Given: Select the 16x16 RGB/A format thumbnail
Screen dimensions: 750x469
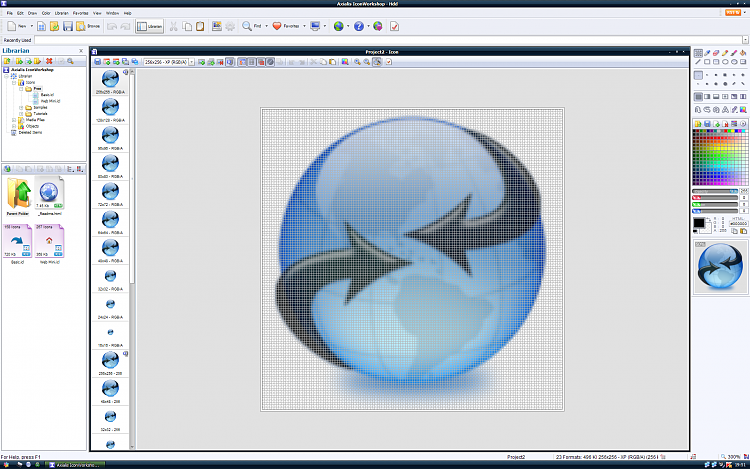Looking at the screenshot, I should coord(110,335).
